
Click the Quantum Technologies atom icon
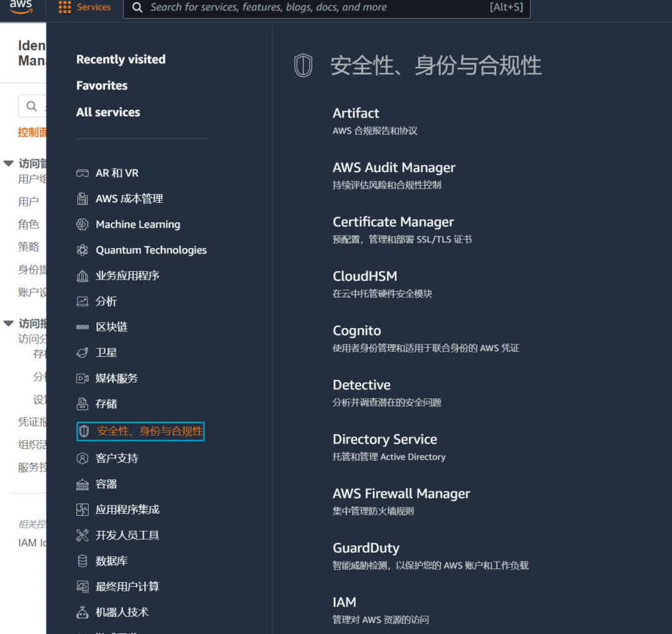tap(82, 250)
